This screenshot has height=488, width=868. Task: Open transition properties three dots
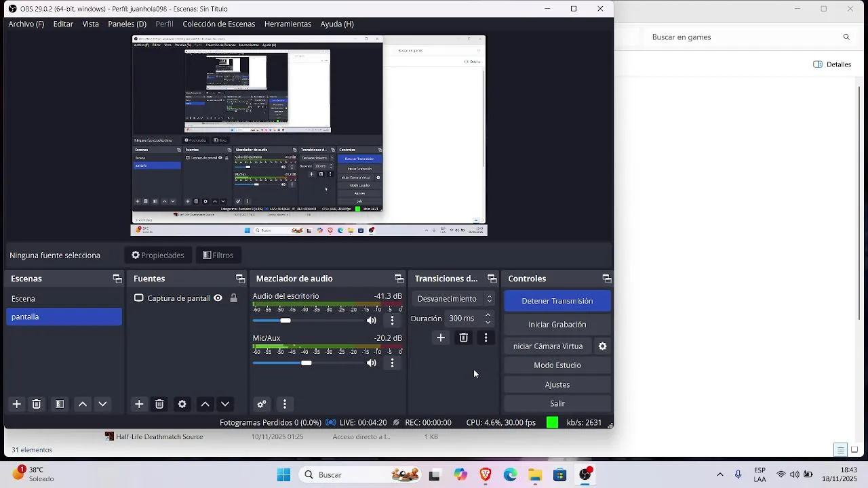tap(486, 338)
